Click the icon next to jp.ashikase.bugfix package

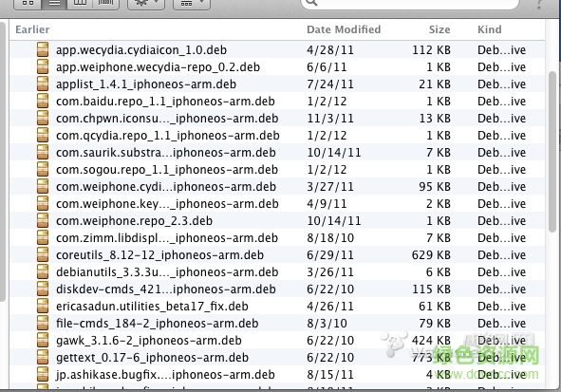coord(43,375)
